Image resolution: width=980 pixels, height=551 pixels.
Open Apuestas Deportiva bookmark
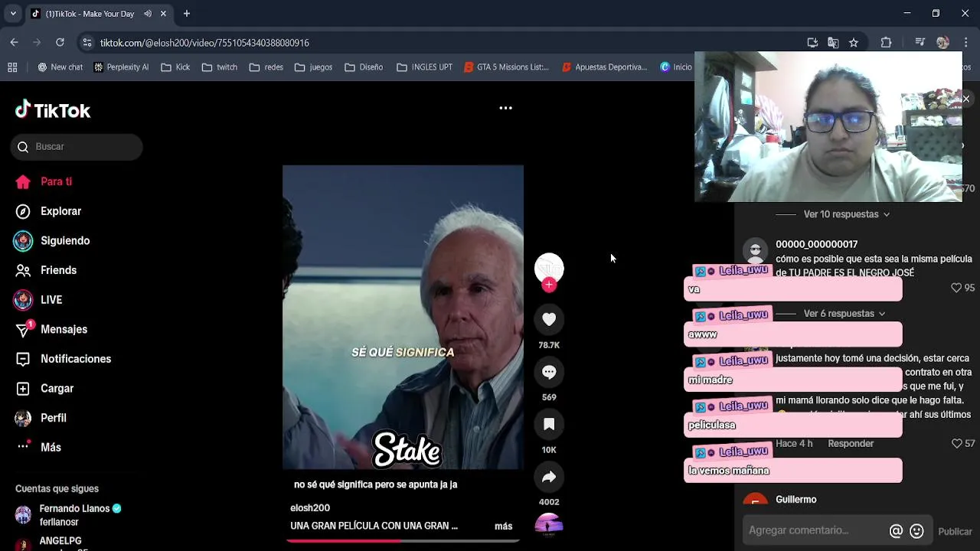(x=605, y=67)
